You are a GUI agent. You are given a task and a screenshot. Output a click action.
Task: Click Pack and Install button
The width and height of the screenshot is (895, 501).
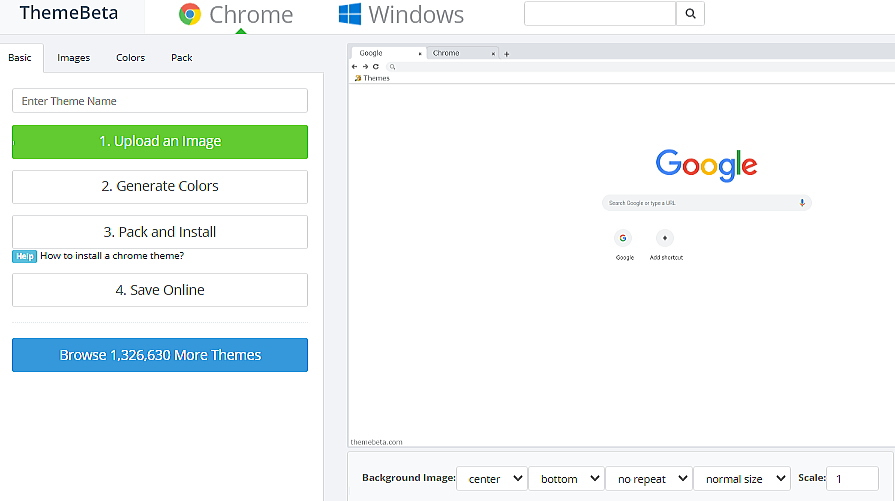pyautogui.click(x=160, y=232)
